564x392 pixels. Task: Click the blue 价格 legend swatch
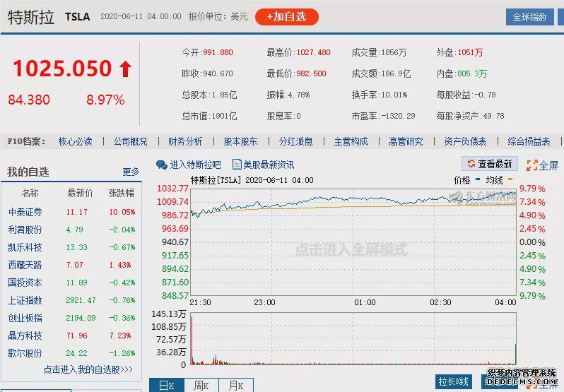tap(478, 179)
